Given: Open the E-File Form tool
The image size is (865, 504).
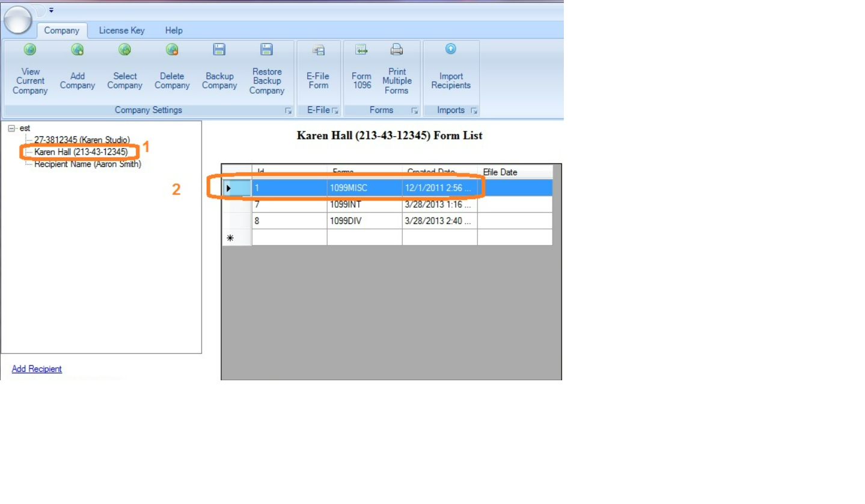Looking at the screenshot, I should [319, 69].
